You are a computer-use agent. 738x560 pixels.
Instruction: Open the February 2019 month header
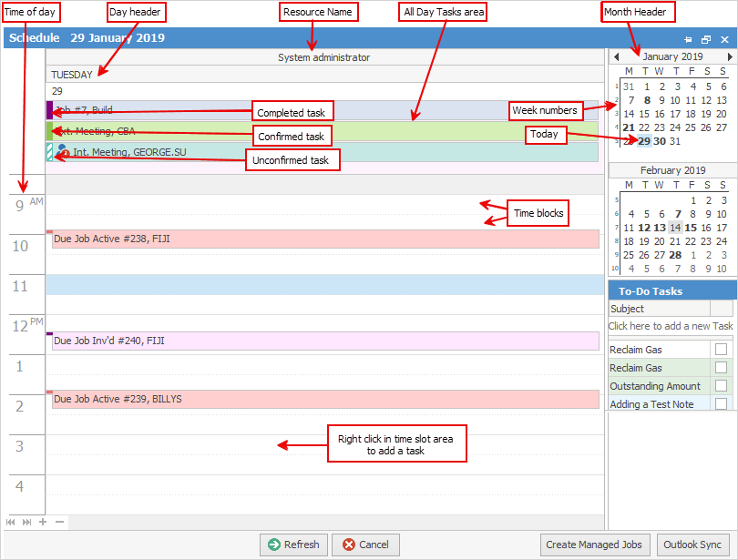(x=672, y=170)
